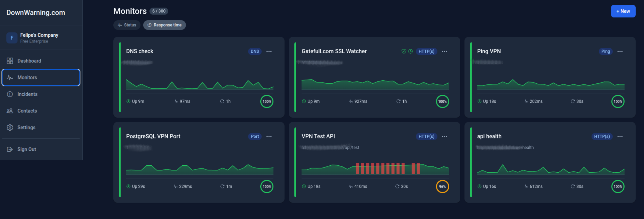Click the clock icon on Gatefull.com SSL Watcher
This screenshot has width=644, height=219.
410,51
